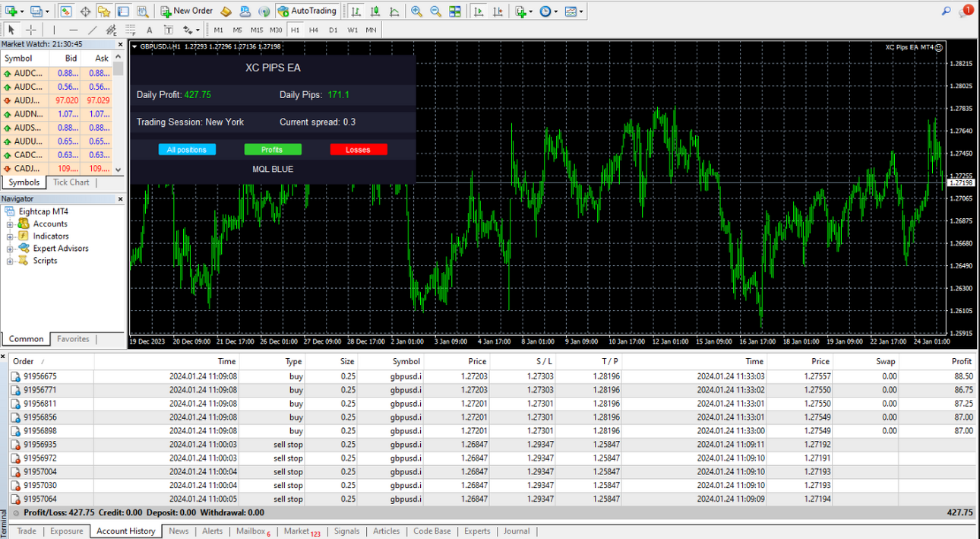
Task: Click the Market Watch scrollbar down arrow
Action: [119, 170]
